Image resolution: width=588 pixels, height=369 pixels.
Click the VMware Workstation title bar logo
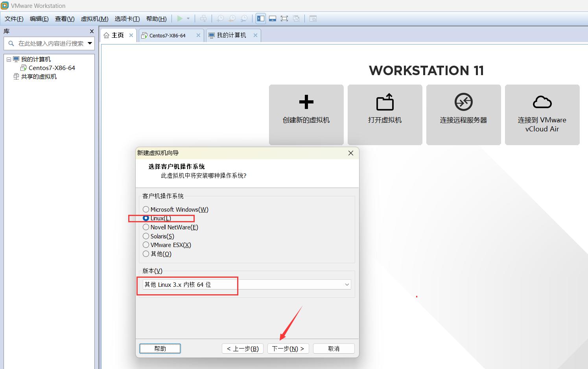5,6
